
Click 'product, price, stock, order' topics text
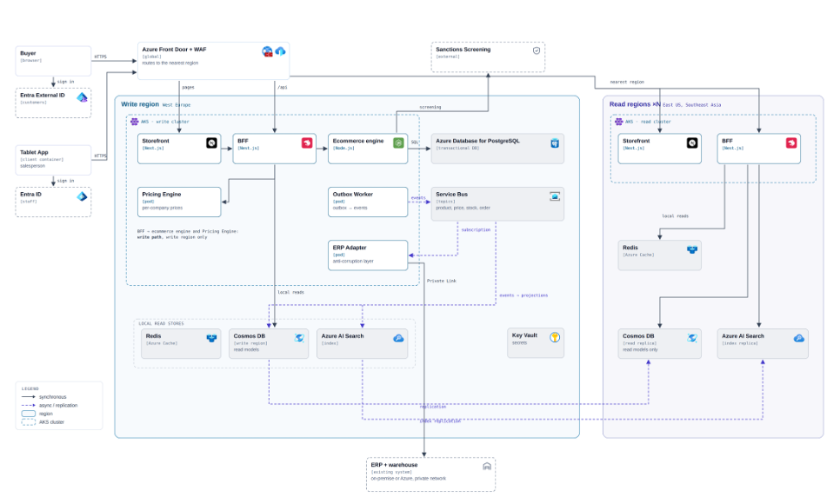[x=463, y=208]
